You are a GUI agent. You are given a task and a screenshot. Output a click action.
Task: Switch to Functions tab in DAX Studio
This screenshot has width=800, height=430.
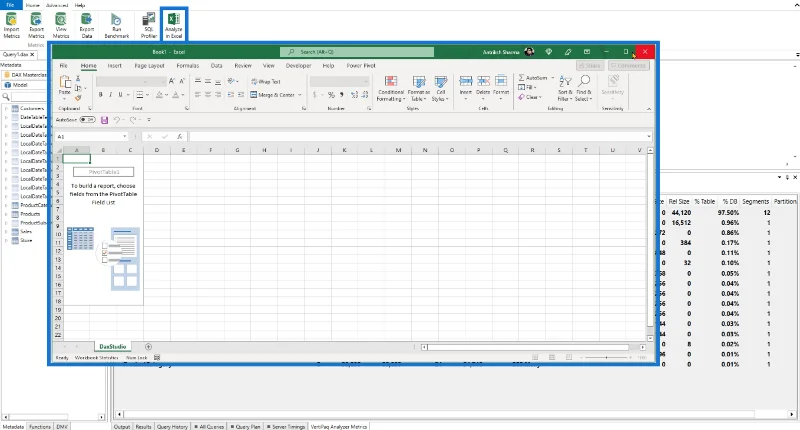[x=39, y=426]
